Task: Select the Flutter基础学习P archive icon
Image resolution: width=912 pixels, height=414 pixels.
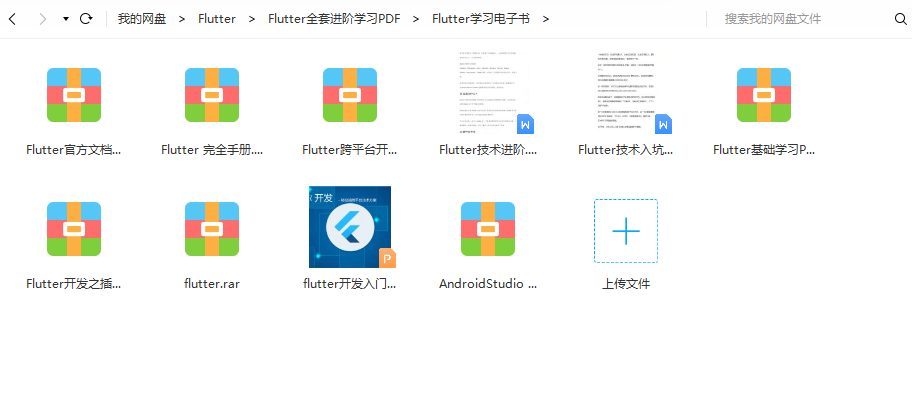Action: click(764, 95)
